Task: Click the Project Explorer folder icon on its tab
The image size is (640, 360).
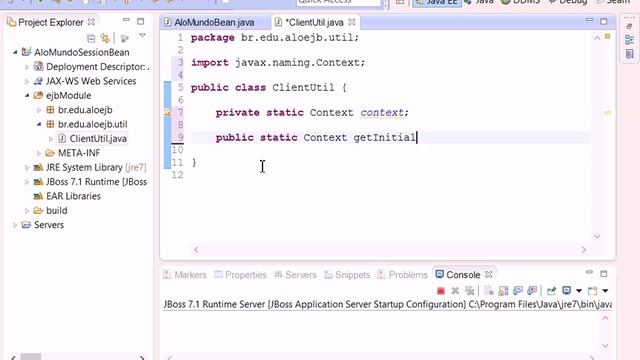Action: tap(12, 22)
